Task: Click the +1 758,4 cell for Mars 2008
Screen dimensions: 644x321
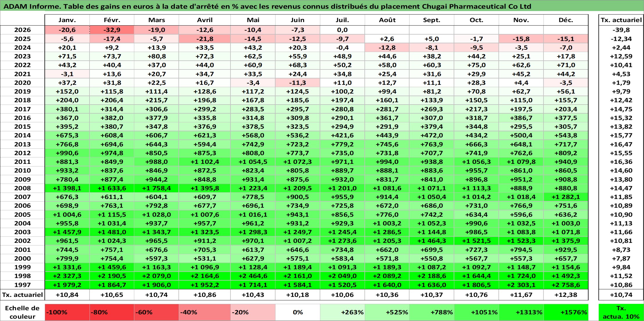Action: (156, 188)
